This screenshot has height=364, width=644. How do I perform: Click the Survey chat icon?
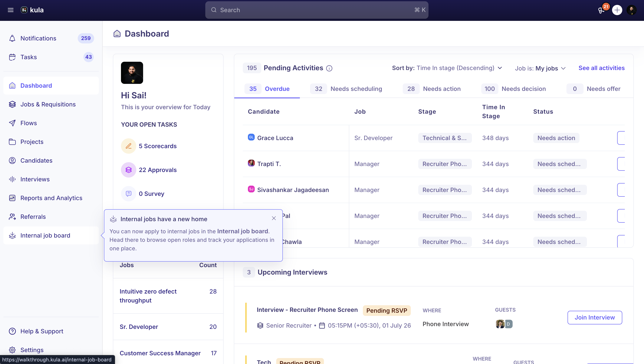pos(129,193)
